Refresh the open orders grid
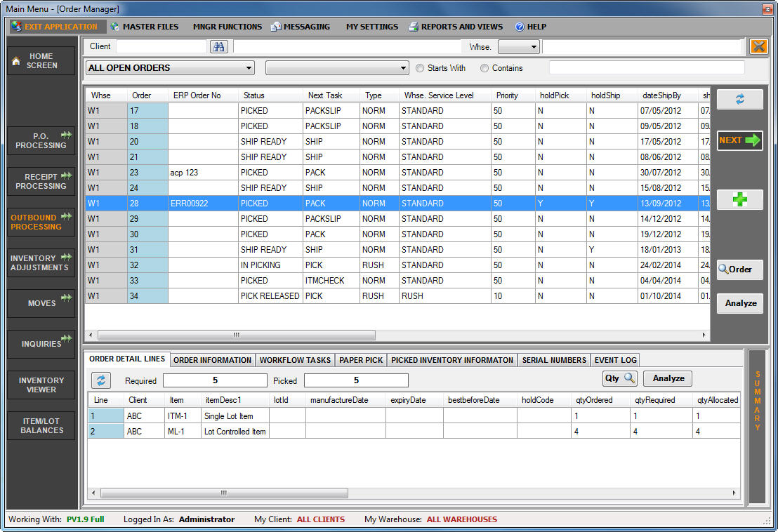Image resolution: width=778 pixels, height=532 pixels. (740, 99)
